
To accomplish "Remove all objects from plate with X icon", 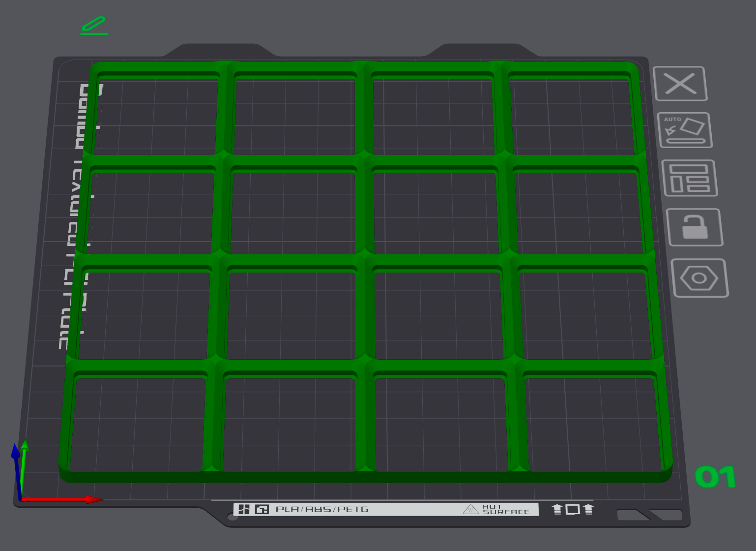I will [680, 84].
